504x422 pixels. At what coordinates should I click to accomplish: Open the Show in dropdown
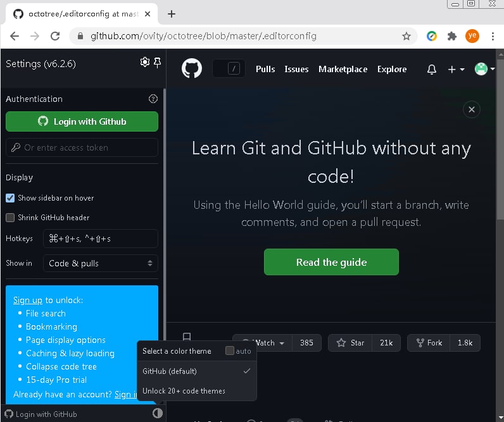(x=100, y=263)
